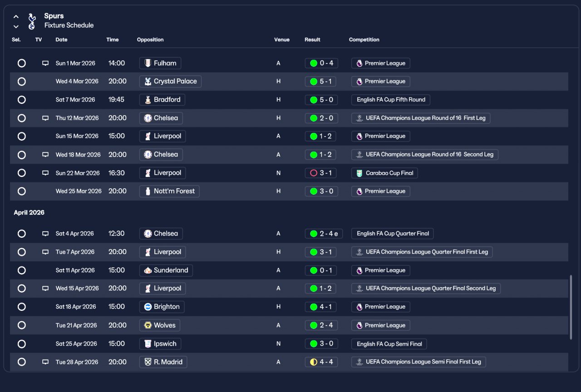The width and height of the screenshot is (581, 392).
Task: Select the radio button for Liverpool on 15 Mar
Action: [21, 136]
